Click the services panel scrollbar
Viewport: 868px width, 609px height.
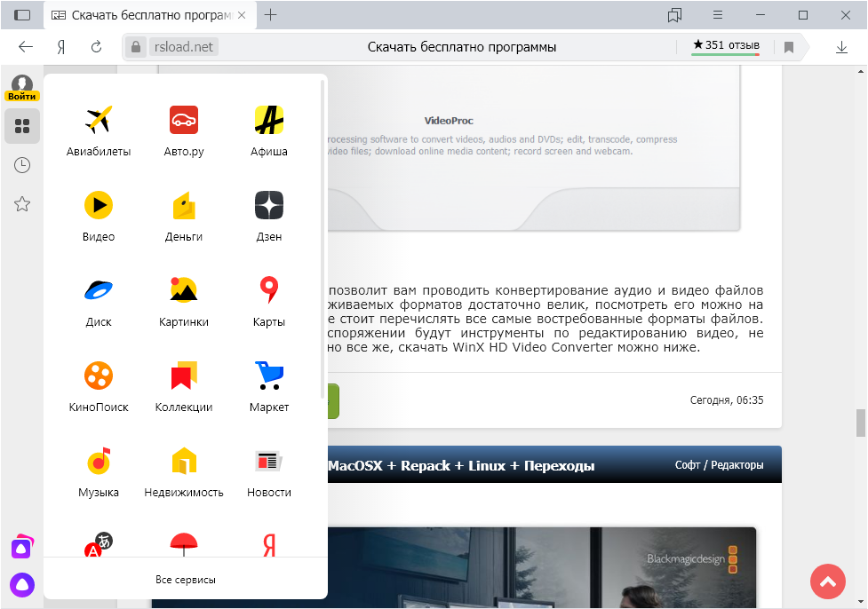coord(323,240)
